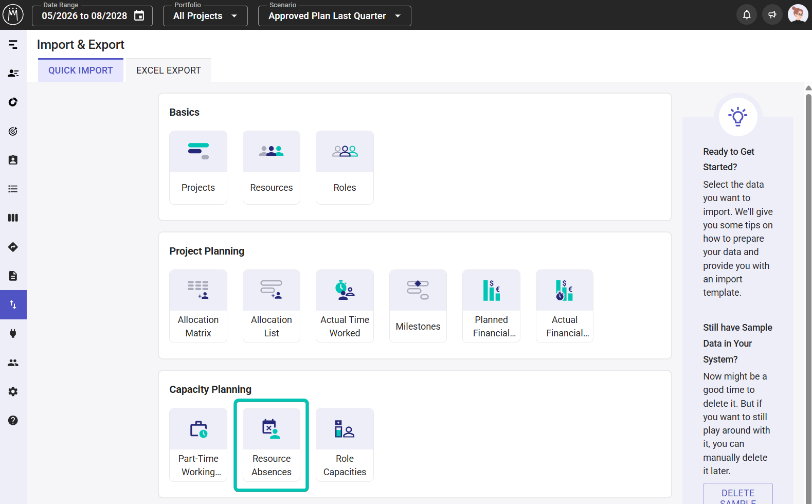Open the clipboard person sidebar icon
This screenshot has width=812, height=504.
[13, 160]
